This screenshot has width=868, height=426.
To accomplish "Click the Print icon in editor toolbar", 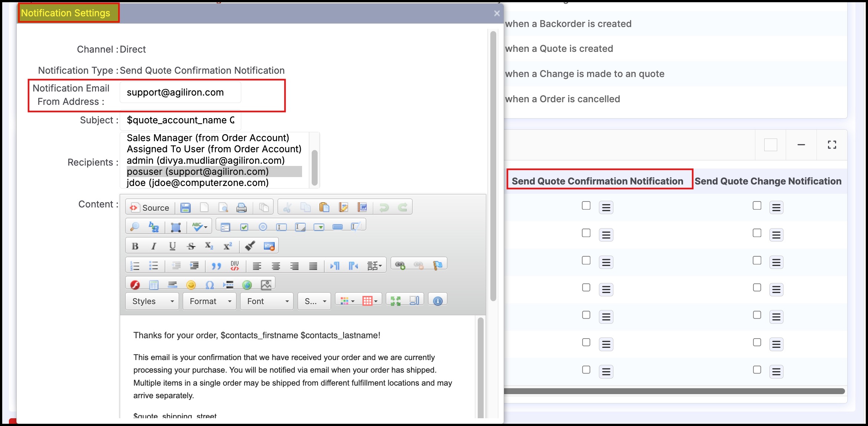I will 241,207.
